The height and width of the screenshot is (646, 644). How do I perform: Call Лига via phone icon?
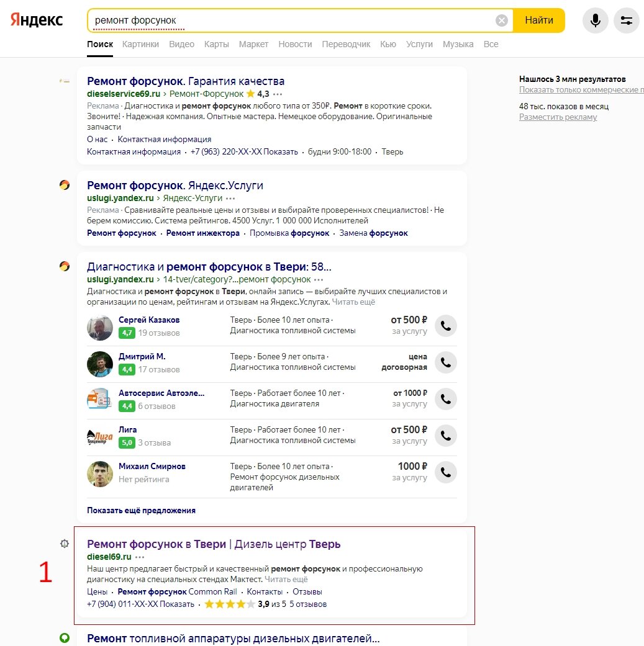(446, 436)
